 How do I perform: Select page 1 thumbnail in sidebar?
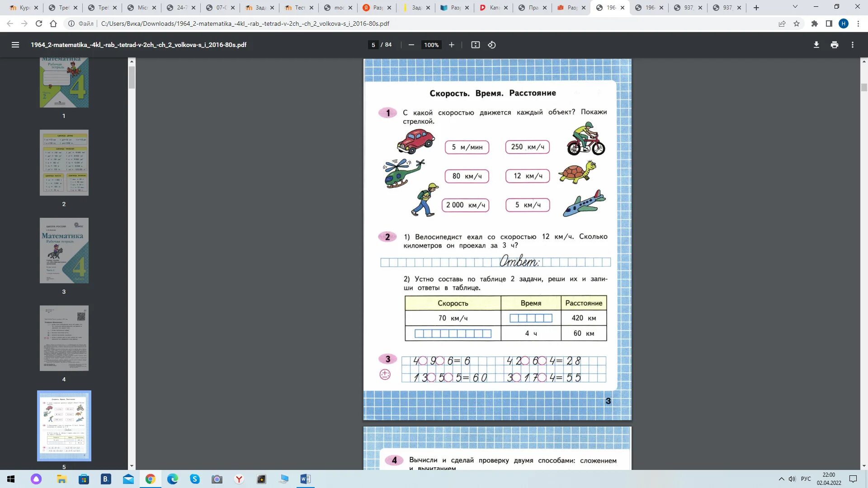pos(64,82)
